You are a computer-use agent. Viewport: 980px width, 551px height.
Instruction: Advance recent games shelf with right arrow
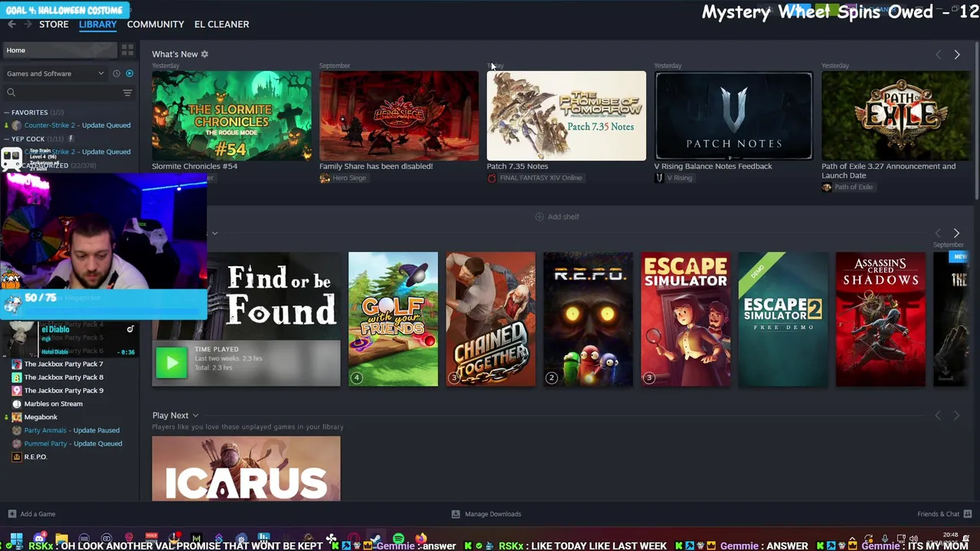pos(956,233)
